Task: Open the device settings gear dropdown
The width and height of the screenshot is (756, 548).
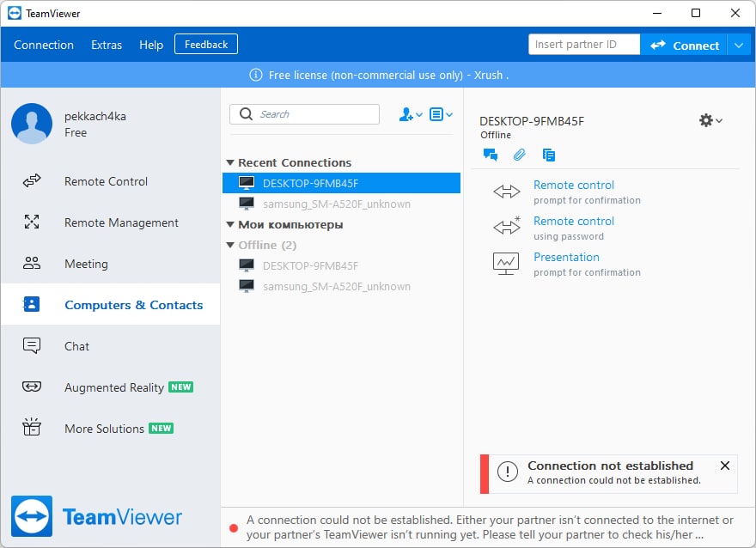Action: click(x=710, y=120)
